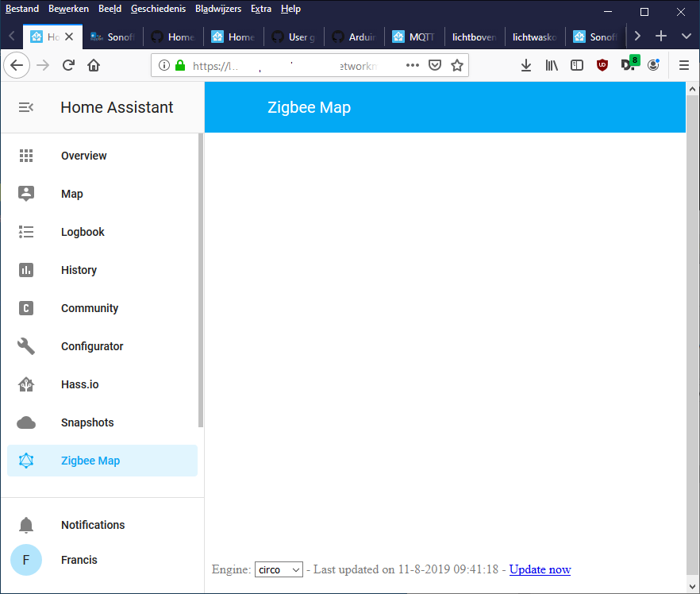Open the Bladwijzers menu
This screenshot has width=700, height=594.
[x=218, y=9]
